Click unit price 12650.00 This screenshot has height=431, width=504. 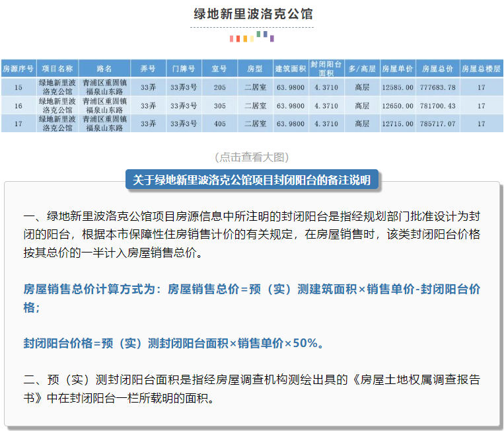tap(398, 106)
